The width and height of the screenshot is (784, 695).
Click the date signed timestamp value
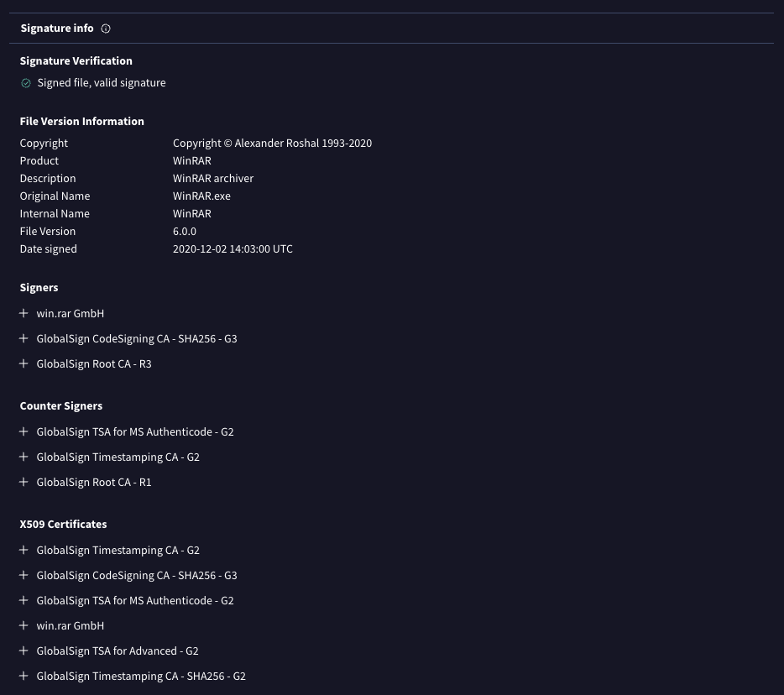coord(233,248)
